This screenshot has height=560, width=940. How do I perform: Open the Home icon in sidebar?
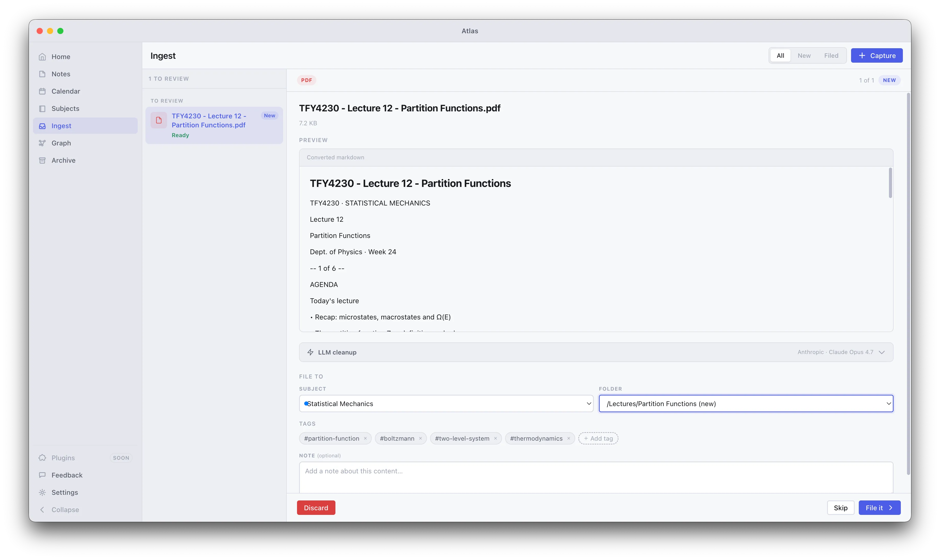(42, 57)
